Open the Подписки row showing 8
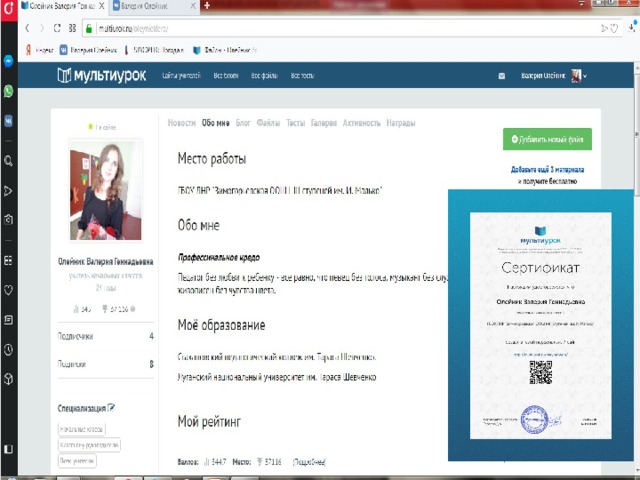The image size is (640, 480). (x=106, y=364)
